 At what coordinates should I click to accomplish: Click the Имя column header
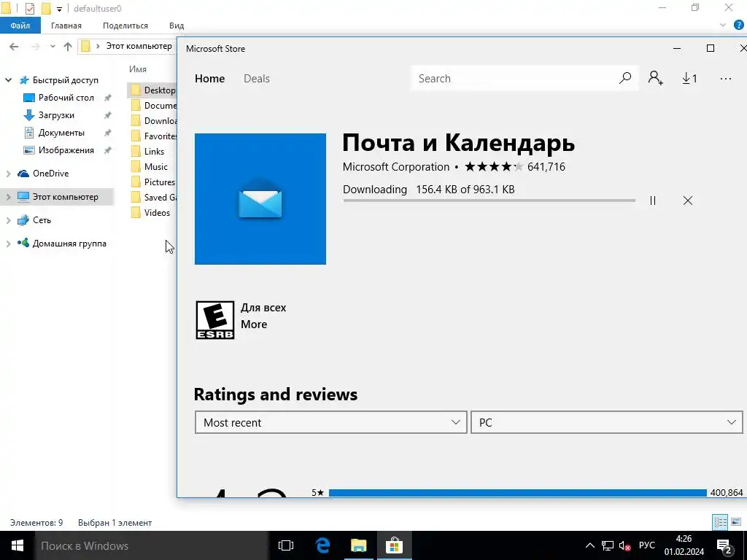pos(138,69)
